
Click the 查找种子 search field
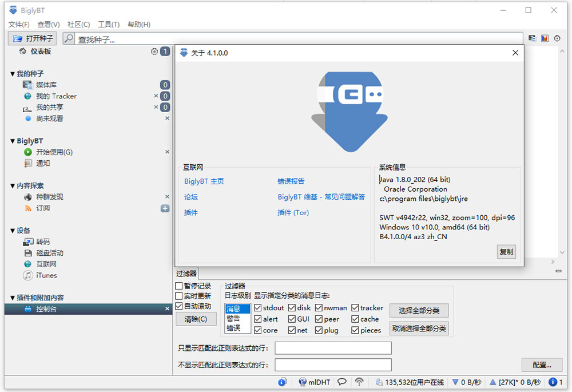299,39
